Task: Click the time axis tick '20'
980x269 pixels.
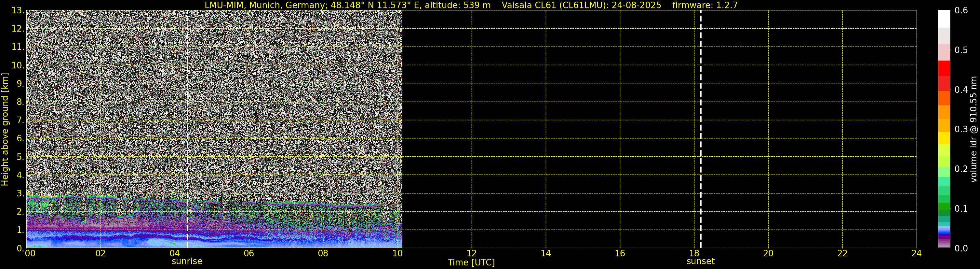Action: 768,253
